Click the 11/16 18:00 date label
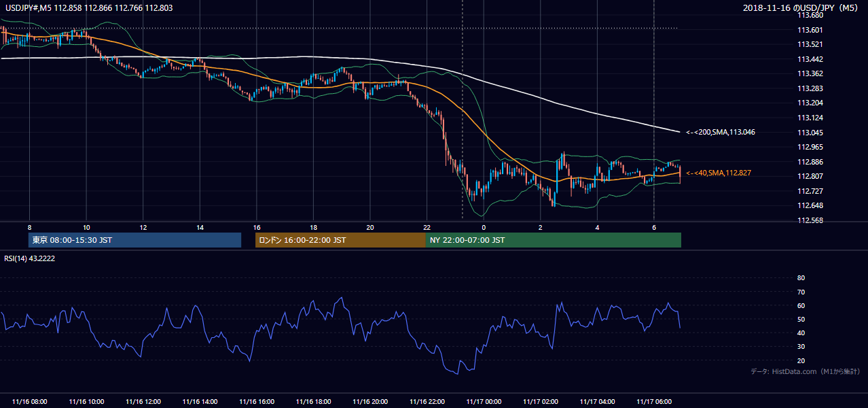 click(x=313, y=402)
